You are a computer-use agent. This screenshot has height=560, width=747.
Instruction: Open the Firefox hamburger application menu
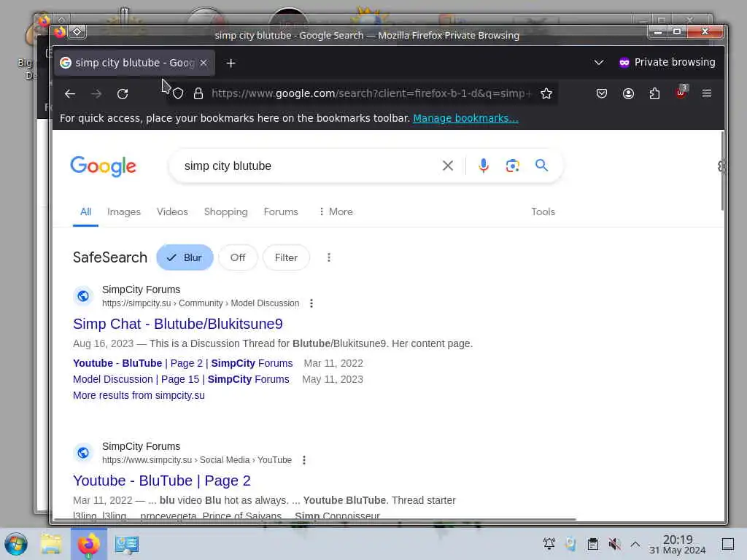[x=707, y=93]
